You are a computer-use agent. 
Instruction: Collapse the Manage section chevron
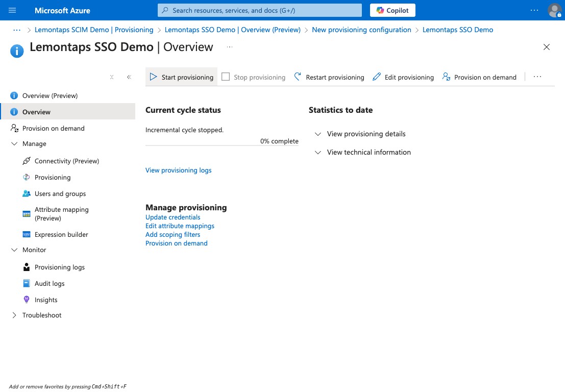click(14, 144)
